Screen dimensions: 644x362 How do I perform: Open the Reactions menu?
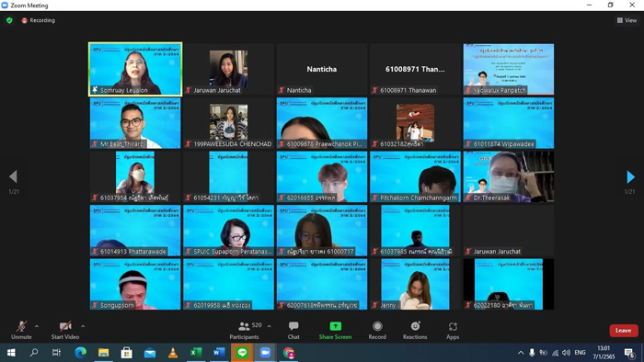tap(415, 330)
